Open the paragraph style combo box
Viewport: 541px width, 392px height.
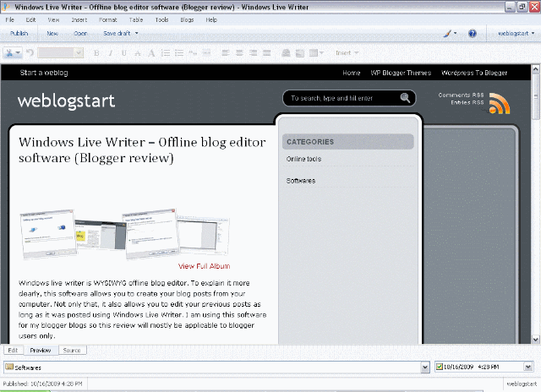60,52
